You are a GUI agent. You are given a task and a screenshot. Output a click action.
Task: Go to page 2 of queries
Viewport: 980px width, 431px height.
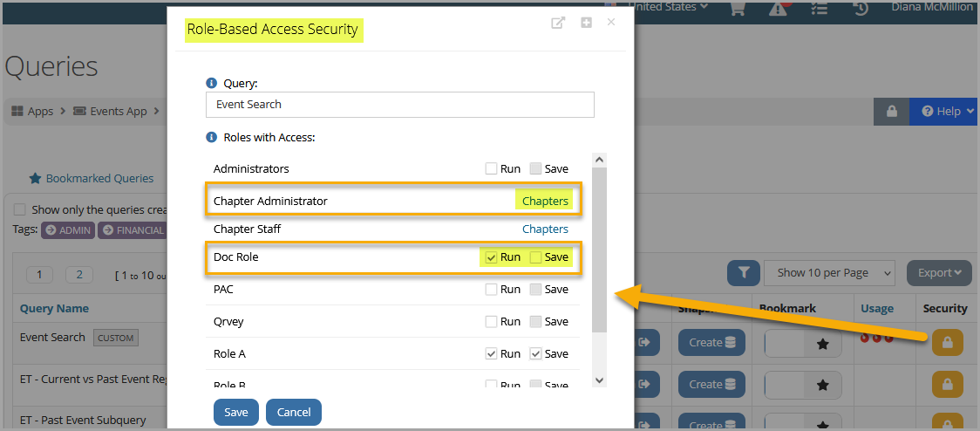point(79,275)
